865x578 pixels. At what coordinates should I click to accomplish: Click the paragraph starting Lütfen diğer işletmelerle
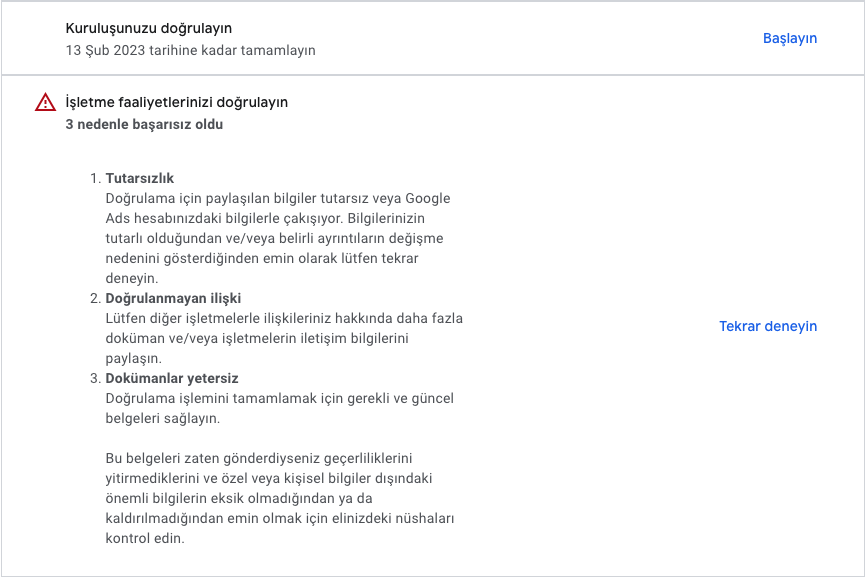coord(284,338)
